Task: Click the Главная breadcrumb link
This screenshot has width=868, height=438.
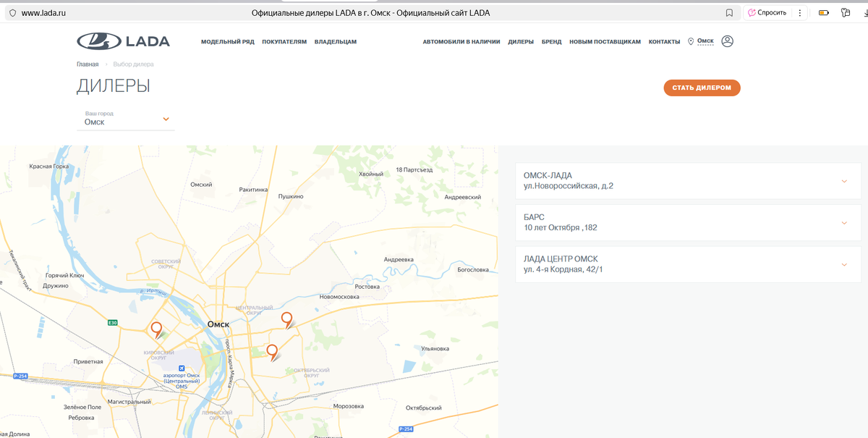Action: tap(88, 64)
